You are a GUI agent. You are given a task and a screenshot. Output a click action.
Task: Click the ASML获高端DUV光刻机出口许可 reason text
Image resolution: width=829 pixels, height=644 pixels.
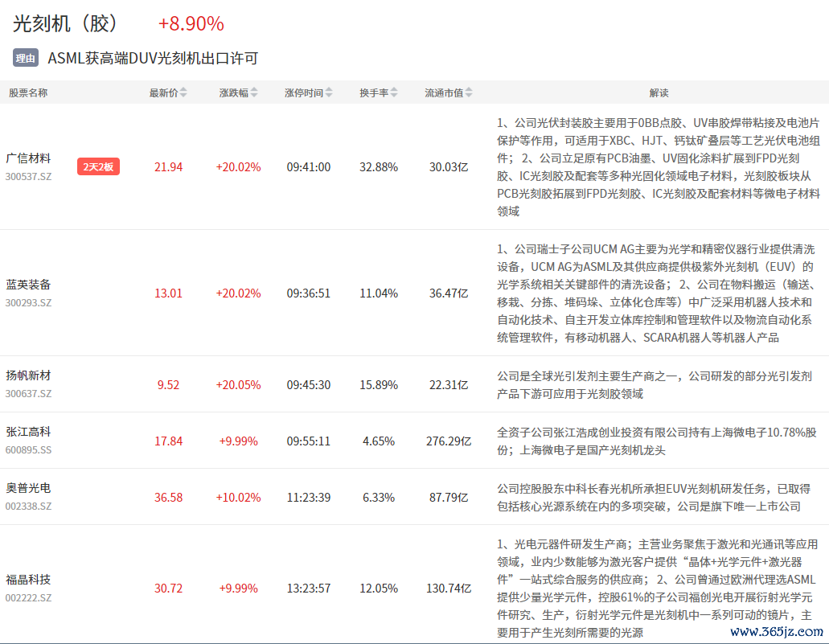153,58
